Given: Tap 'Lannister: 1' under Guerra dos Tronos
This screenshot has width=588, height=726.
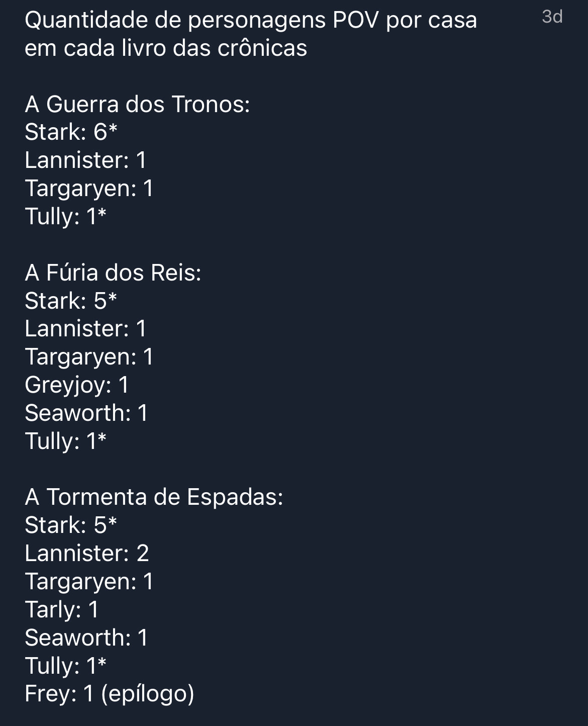Looking at the screenshot, I should (x=85, y=160).
